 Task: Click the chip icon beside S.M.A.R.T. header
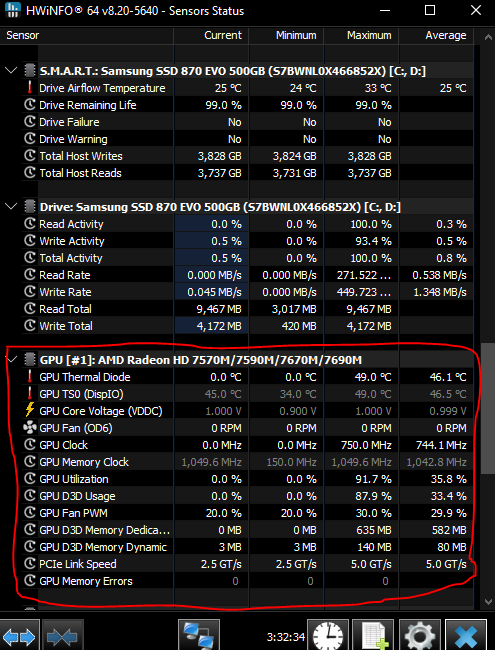29,70
